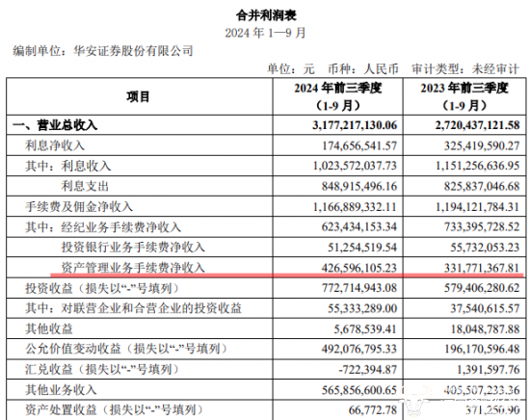Select the 利息净收入 row label
This screenshot has height=420, width=530.
[55, 145]
